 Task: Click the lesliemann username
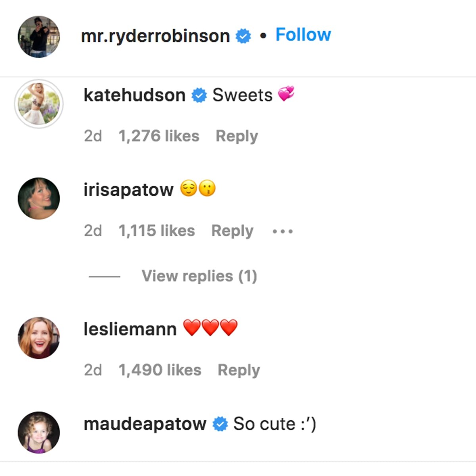(130, 329)
